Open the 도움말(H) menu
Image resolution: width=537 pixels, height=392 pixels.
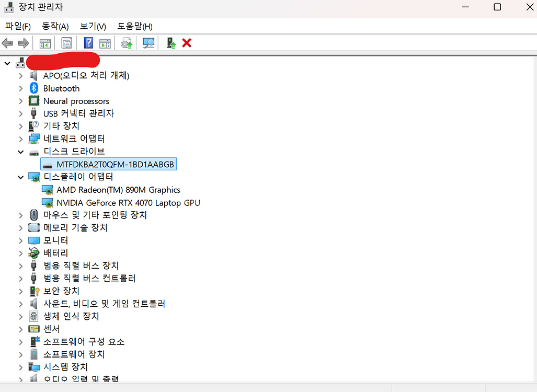click(x=134, y=26)
